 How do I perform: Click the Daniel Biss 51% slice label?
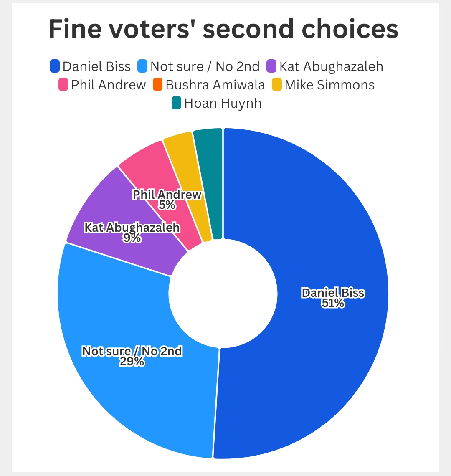click(333, 298)
